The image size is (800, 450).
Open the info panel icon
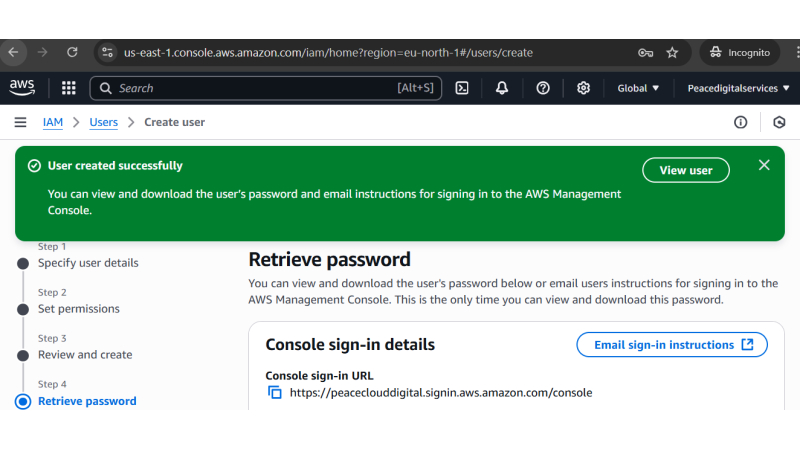click(x=740, y=122)
